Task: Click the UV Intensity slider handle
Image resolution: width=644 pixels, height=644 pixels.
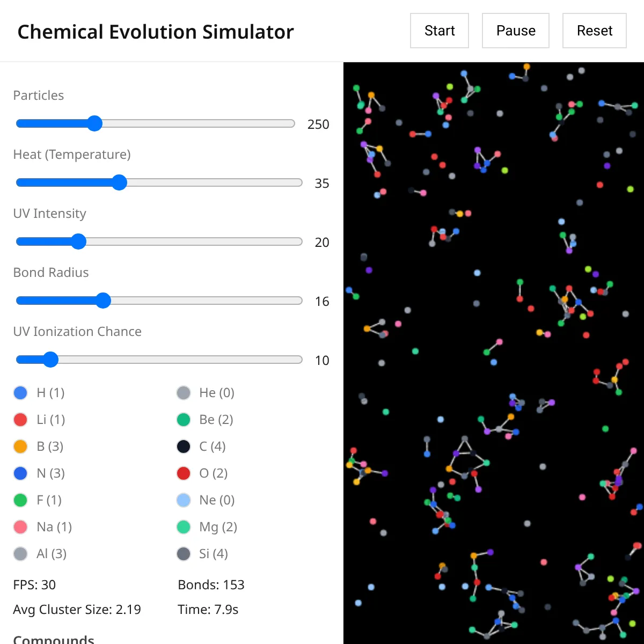Action: tap(78, 241)
